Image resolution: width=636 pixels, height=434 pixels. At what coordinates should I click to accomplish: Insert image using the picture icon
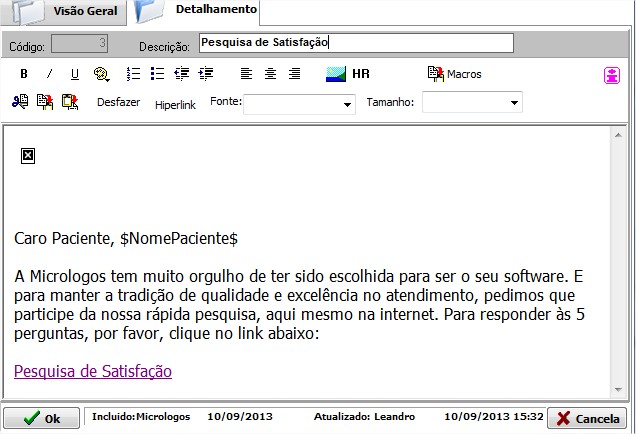click(x=336, y=74)
